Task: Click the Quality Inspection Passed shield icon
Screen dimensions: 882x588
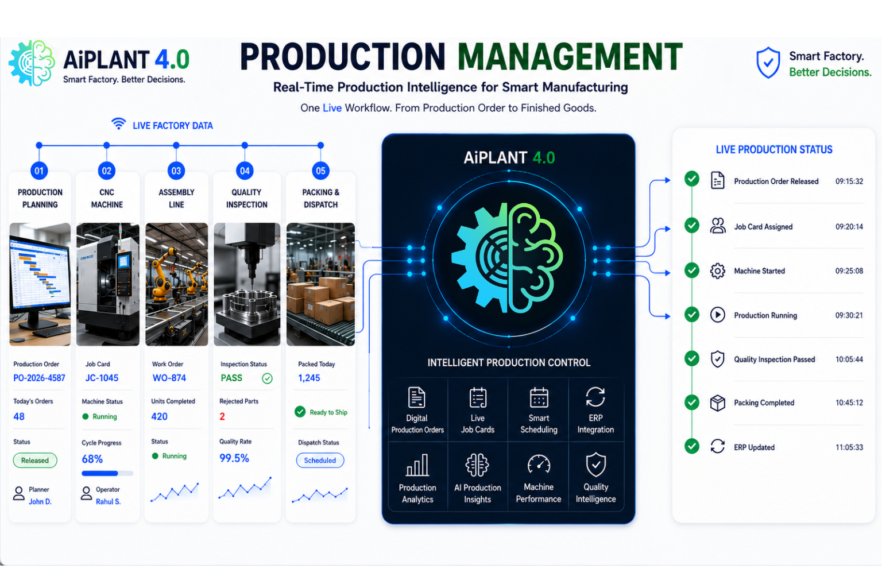Action: click(x=718, y=359)
